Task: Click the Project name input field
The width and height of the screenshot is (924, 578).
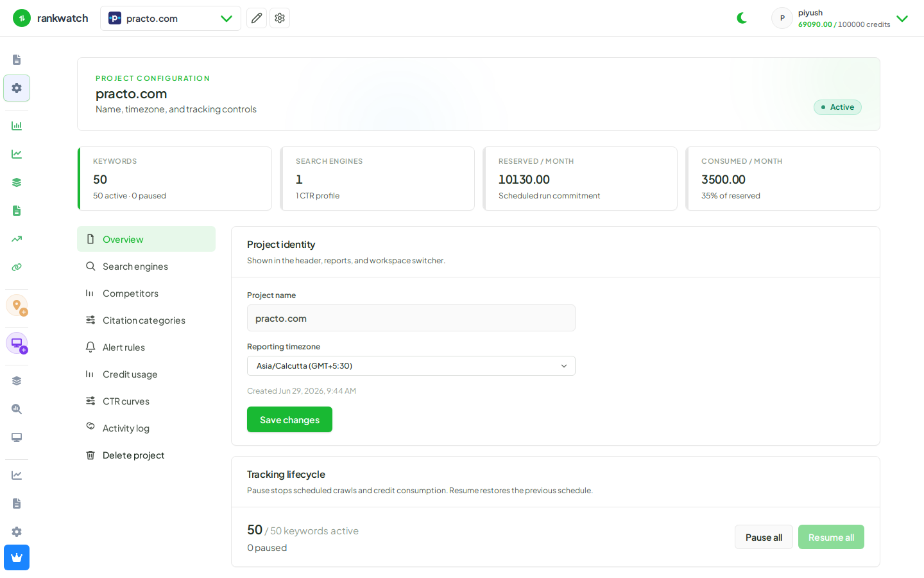Action: tap(411, 318)
